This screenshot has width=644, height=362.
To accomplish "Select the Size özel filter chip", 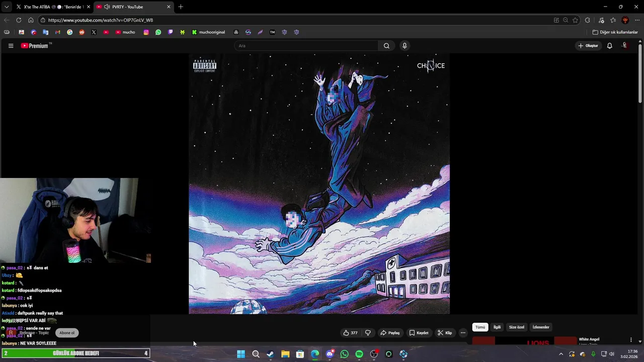I will [x=517, y=327].
